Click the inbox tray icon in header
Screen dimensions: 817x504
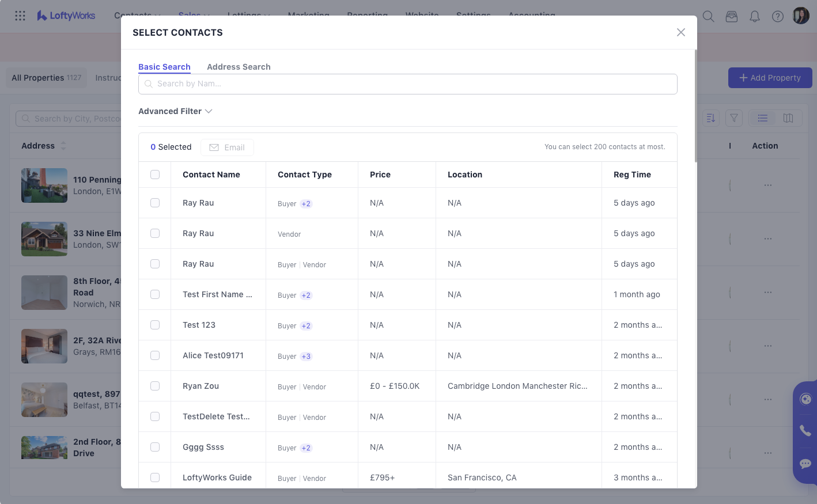pyautogui.click(x=731, y=16)
